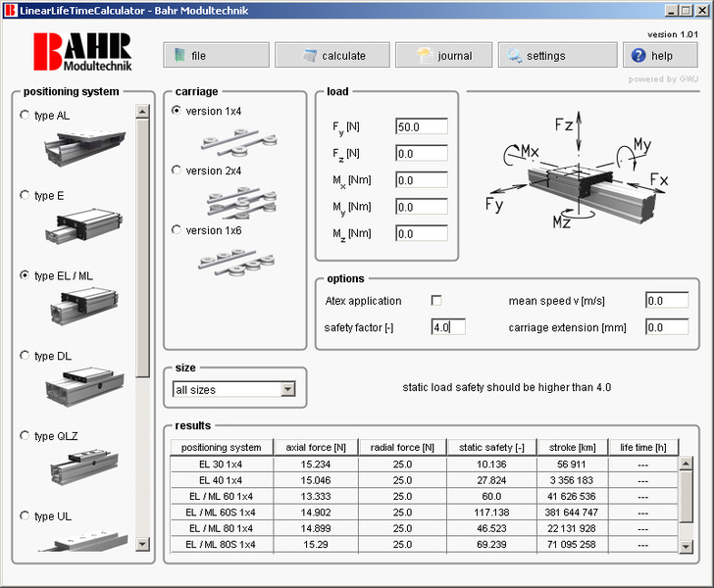Screen dimensions: 714x588
Task: Open the size dropdown list
Action: point(287,389)
